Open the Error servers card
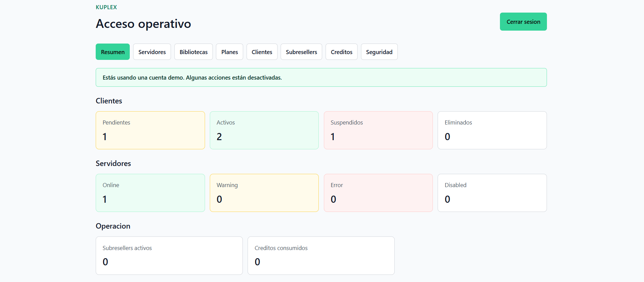The width and height of the screenshot is (644, 282). coord(378,193)
